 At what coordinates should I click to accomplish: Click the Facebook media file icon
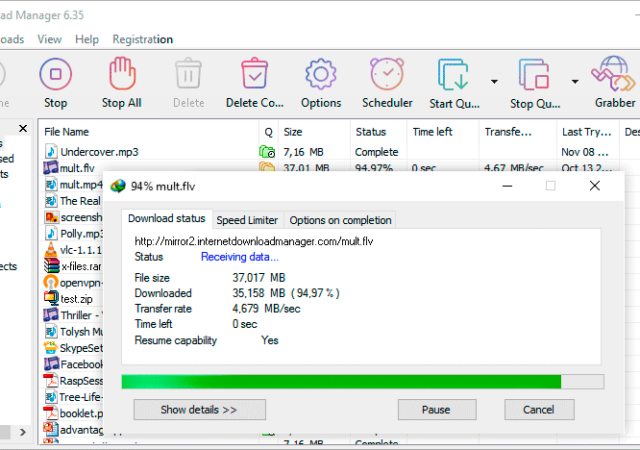(51, 363)
